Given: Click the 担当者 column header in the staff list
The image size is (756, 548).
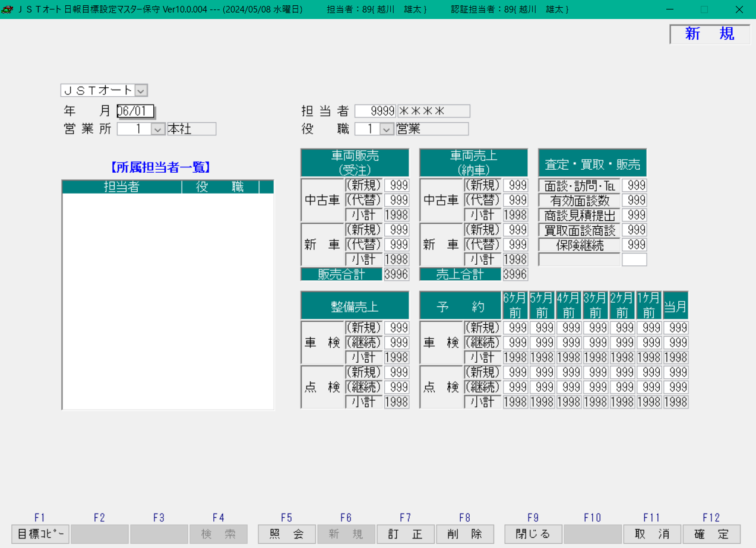Looking at the screenshot, I should pyautogui.click(x=122, y=187).
